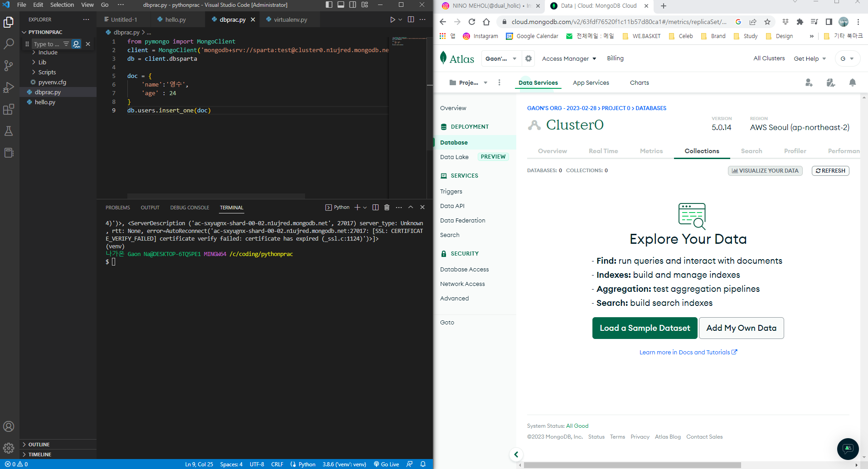Viewport: 868px width, 469px height.
Task: Open Source Control view in VS Code
Action: click(x=9, y=66)
